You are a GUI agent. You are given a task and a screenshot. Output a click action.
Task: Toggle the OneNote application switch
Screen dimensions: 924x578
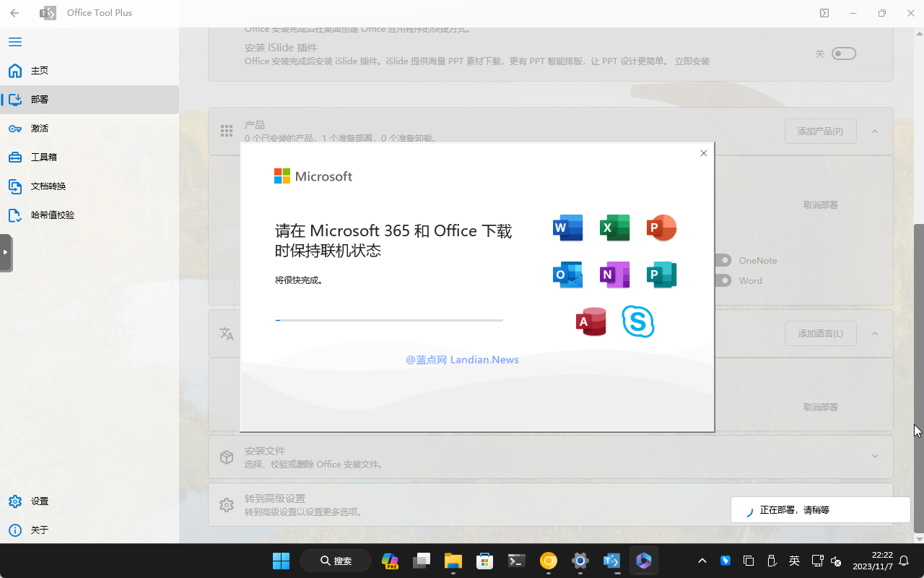(723, 260)
